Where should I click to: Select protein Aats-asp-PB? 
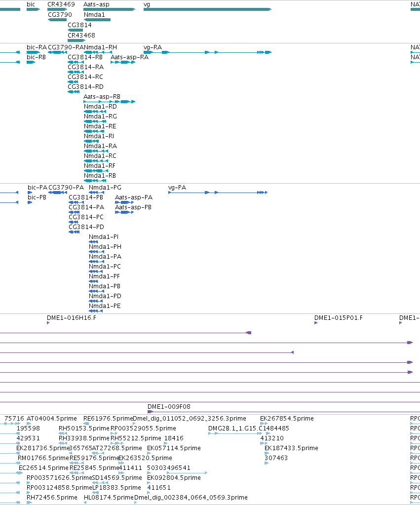[133, 207]
